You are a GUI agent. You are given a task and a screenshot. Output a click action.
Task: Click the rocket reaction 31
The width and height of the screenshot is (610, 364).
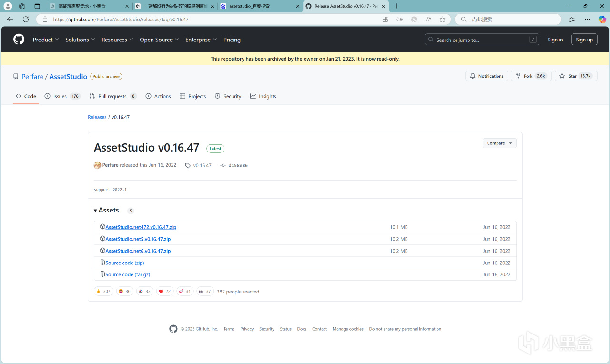pos(185,291)
